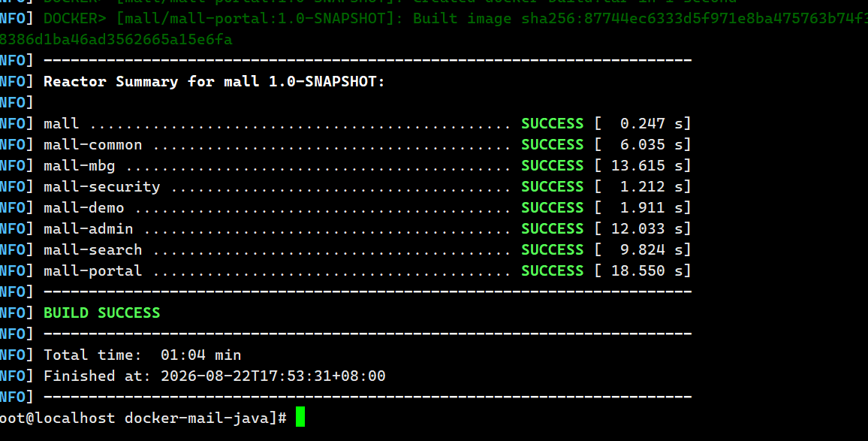Click the mall/mall-portal:1.0-SNAPSHOT image tag
868x441 pixels.
(x=255, y=19)
